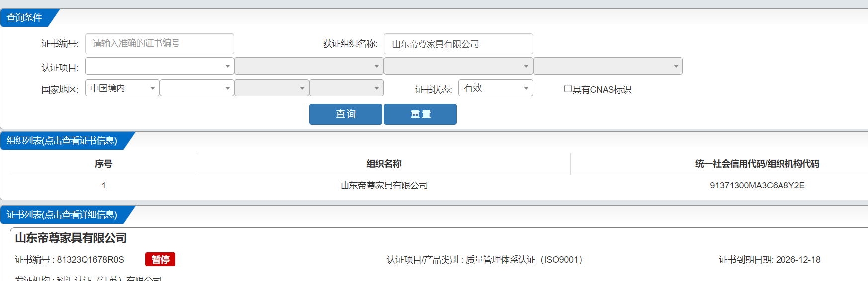Viewport: 868px width, 281px height.
Task: Open the 证书状态 dropdown showing 有效
Action: click(496, 88)
